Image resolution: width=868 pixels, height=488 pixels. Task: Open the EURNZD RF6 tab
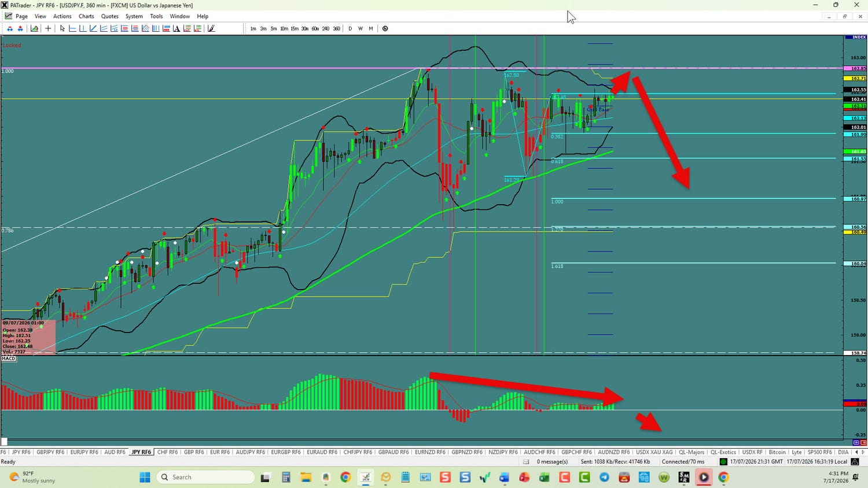[x=430, y=452]
